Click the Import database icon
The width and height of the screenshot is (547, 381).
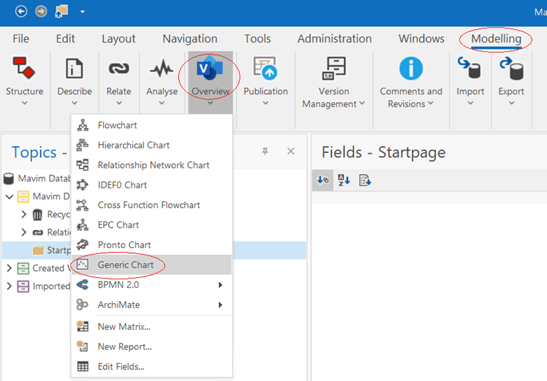coord(470,68)
